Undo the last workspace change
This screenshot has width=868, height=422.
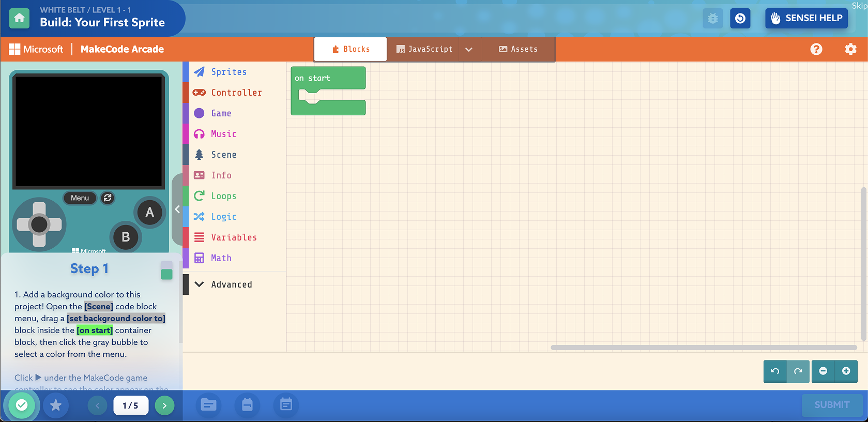coord(775,371)
